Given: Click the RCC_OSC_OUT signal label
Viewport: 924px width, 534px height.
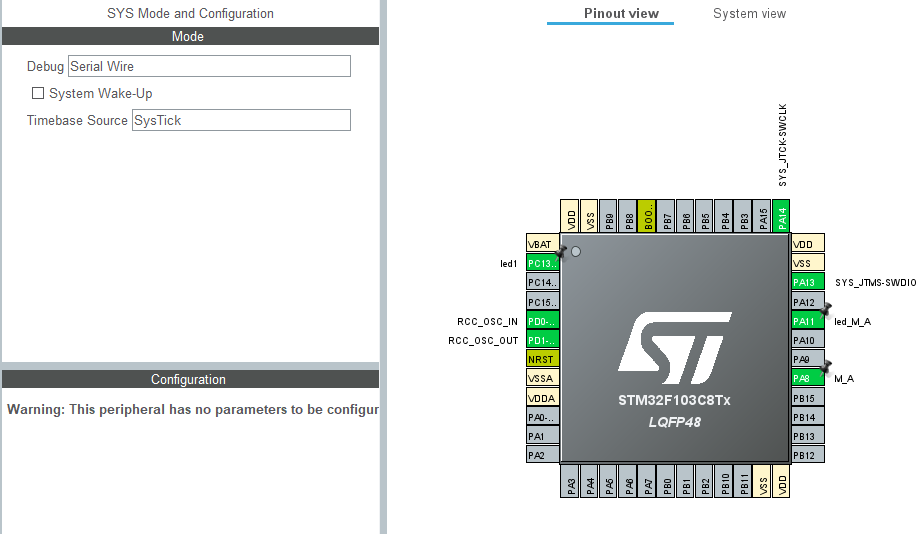Looking at the screenshot, I should tap(483, 341).
